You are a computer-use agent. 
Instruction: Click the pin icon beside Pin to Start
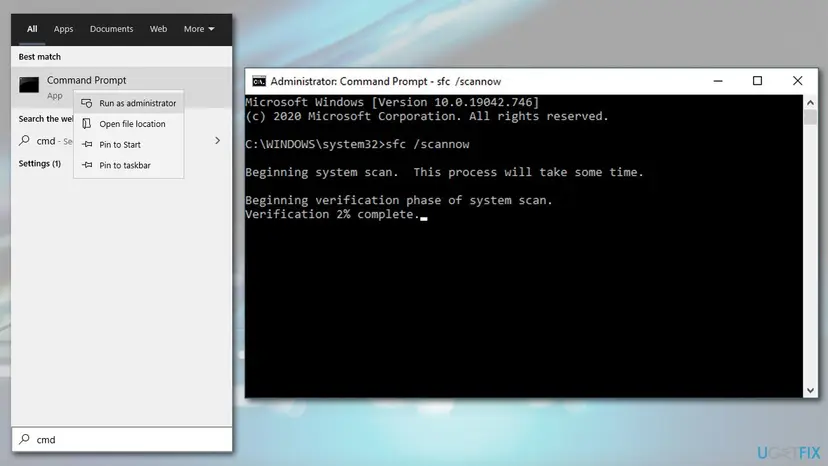coord(87,144)
